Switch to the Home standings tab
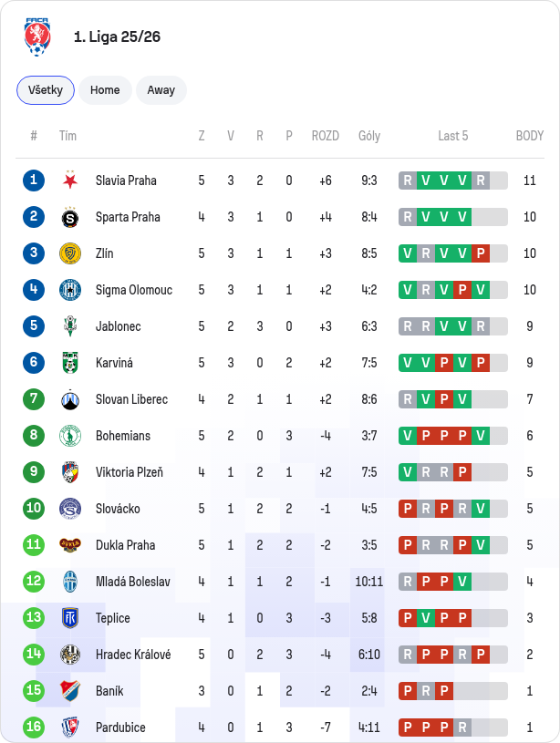This screenshot has width=560, height=743. point(105,90)
